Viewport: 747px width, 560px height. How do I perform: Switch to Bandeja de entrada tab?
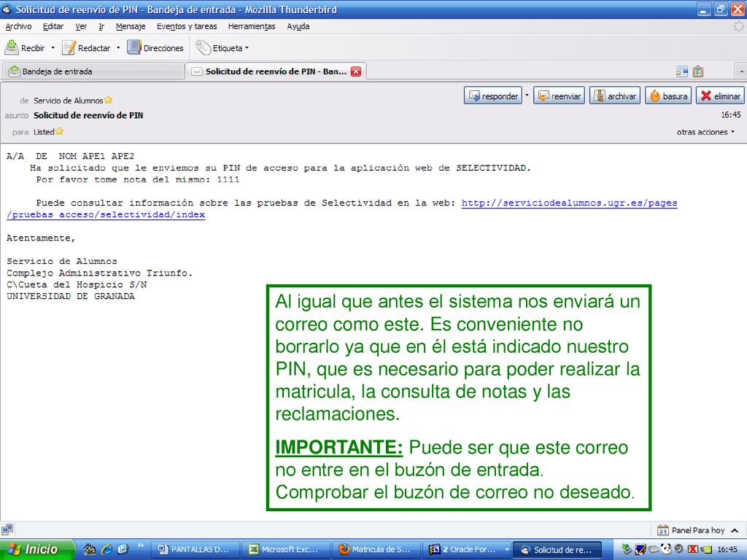pos(93,71)
